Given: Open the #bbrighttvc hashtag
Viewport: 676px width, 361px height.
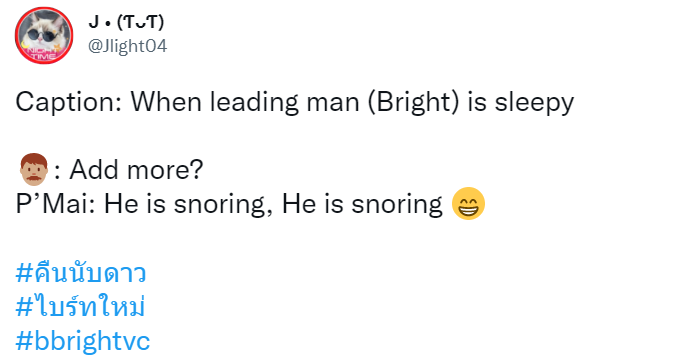Looking at the screenshot, I should coord(83,341).
